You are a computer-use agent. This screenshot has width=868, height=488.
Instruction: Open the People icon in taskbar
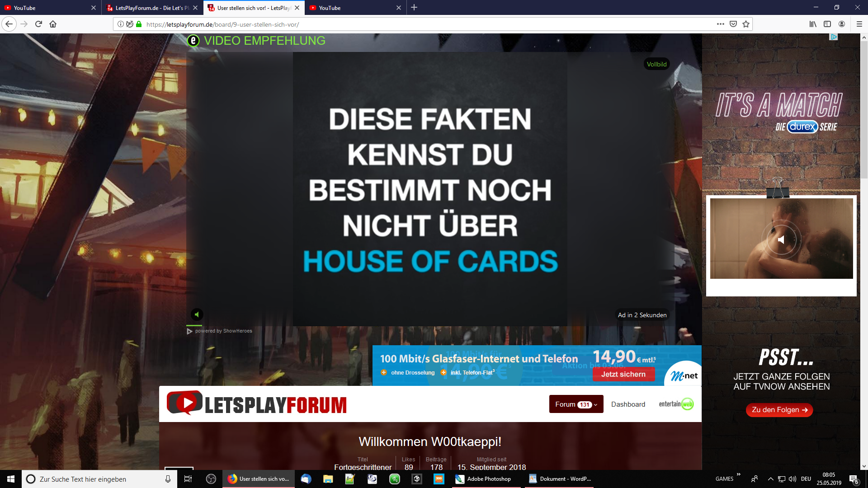pos(754,479)
